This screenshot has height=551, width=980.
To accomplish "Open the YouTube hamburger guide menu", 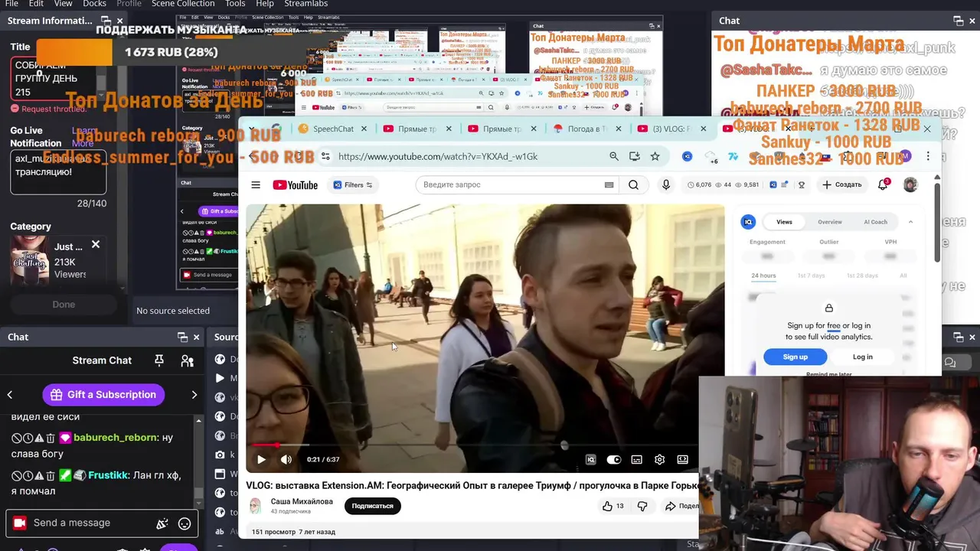I will pyautogui.click(x=256, y=184).
